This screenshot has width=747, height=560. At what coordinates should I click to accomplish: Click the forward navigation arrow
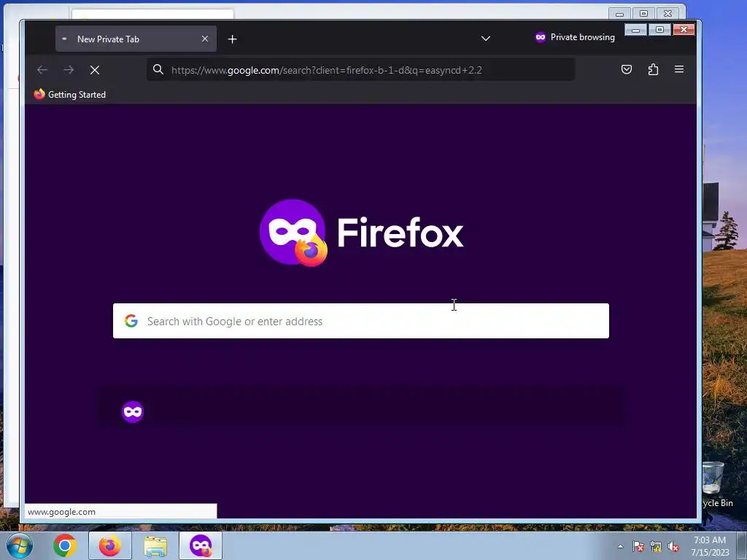tap(69, 70)
